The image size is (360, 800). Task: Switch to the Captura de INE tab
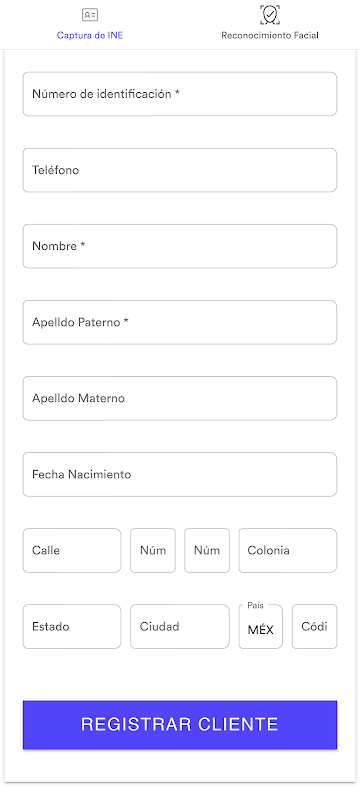[90, 24]
